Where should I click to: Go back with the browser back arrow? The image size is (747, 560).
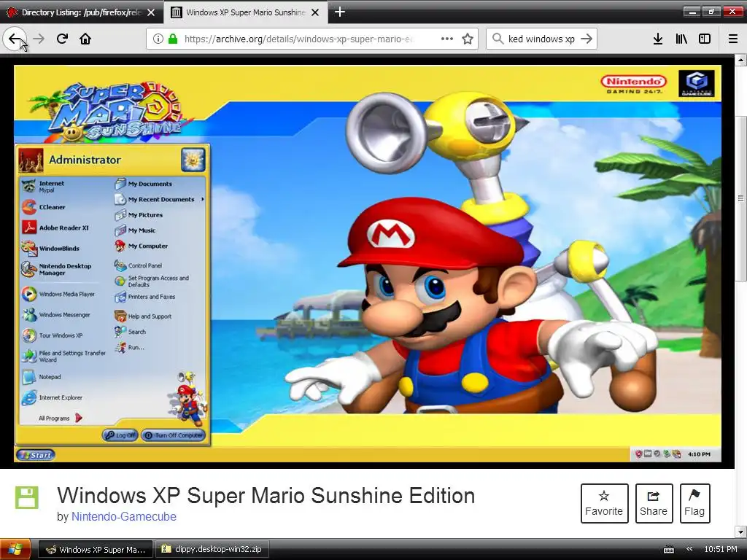(x=15, y=39)
